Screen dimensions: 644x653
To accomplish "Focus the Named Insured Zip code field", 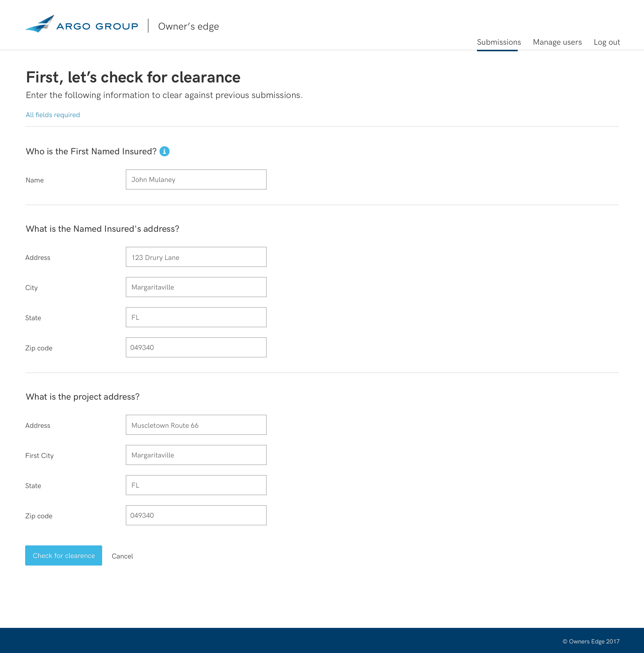I will [x=196, y=347].
